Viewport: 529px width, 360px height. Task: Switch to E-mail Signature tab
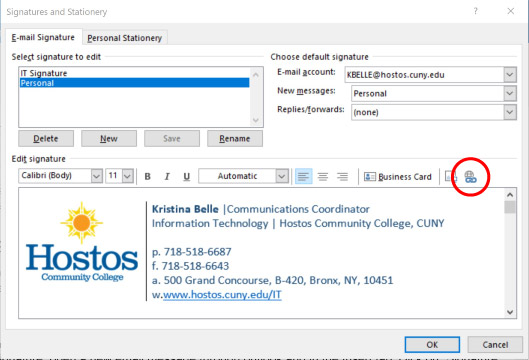pos(43,37)
